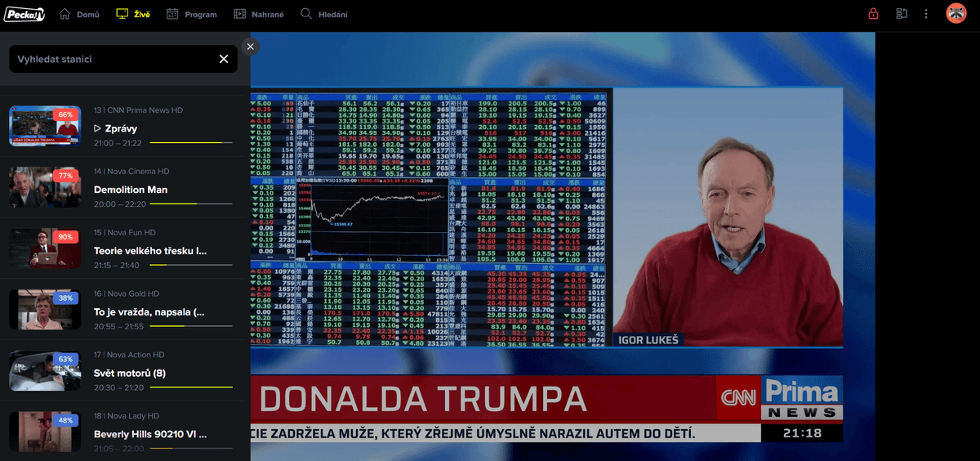
Task: Select To je vražda, napsala program
Action: [x=149, y=312]
